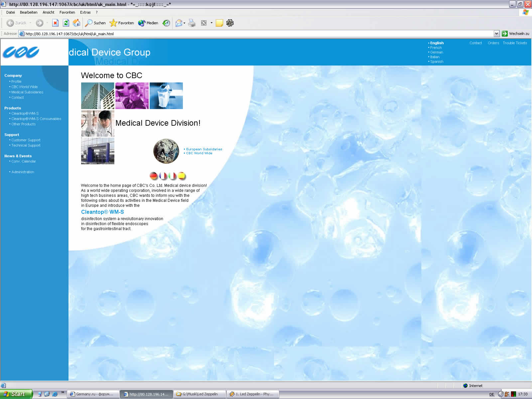Click the forward arrow button
This screenshot has height=399, width=532.
point(40,23)
